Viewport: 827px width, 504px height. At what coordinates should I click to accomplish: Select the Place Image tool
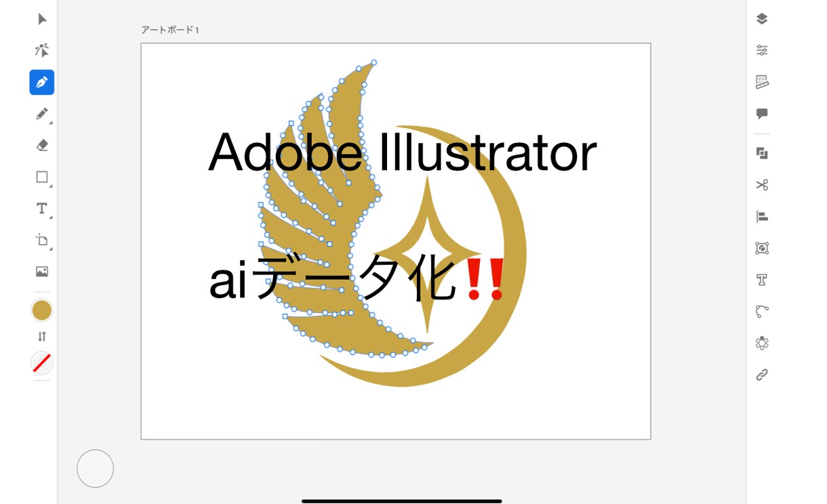click(x=42, y=272)
